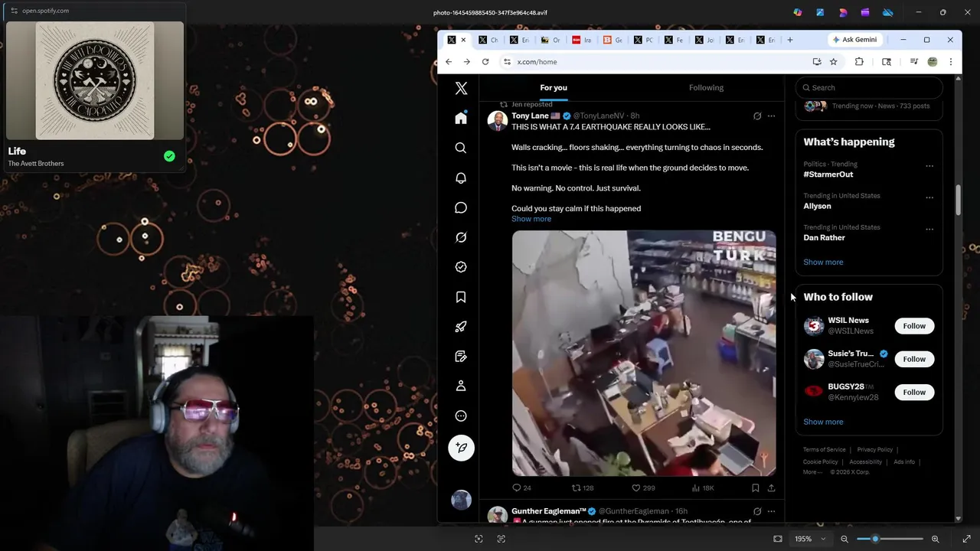Open Chrome media controls icon

(x=913, y=62)
